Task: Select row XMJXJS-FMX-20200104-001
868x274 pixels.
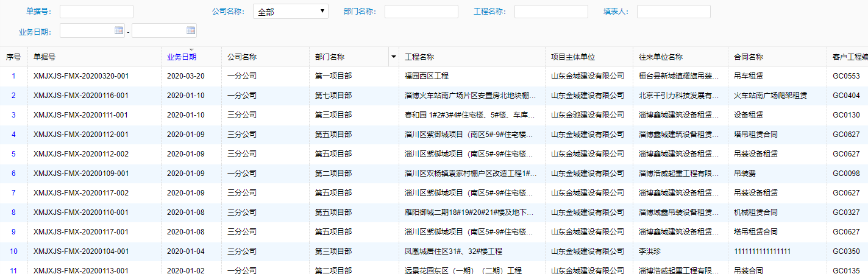Action: point(434,251)
